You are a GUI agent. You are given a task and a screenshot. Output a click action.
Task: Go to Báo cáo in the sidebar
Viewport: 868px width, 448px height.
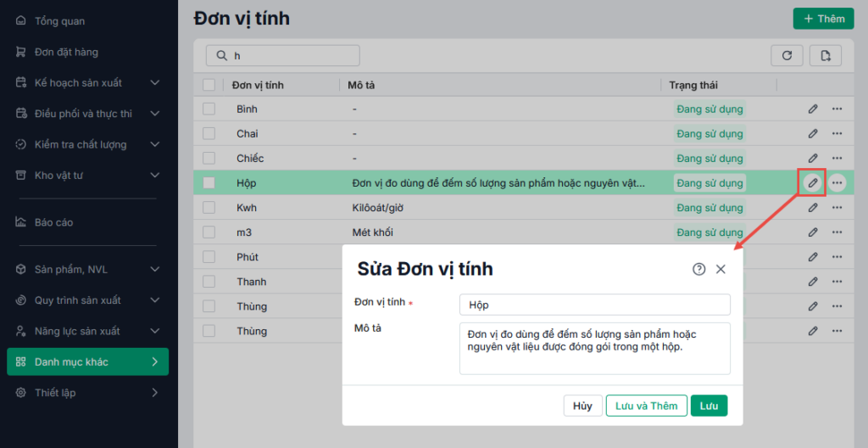tap(53, 222)
